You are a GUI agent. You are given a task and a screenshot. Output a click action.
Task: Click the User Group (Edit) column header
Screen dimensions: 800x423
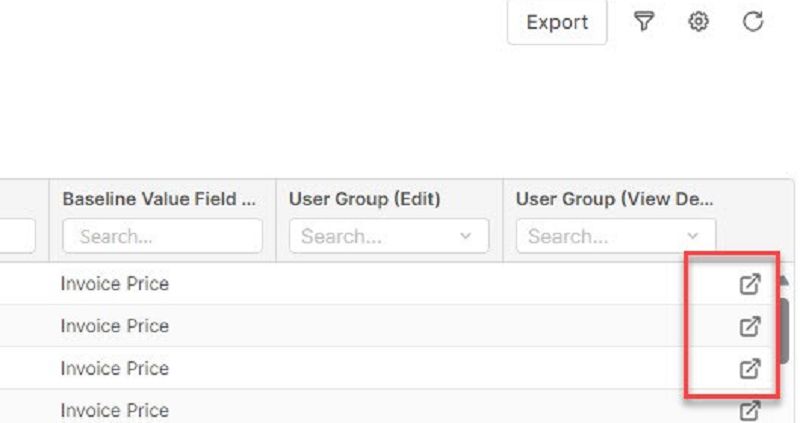click(x=364, y=199)
